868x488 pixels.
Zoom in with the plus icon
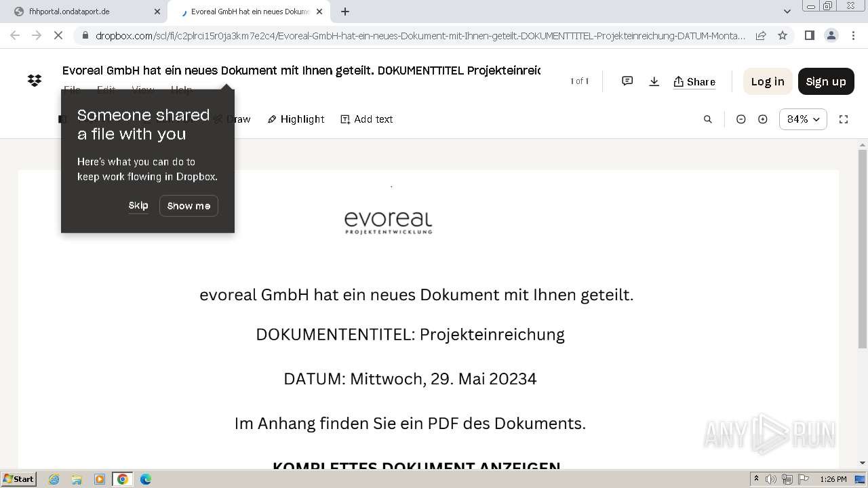click(763, 119)
